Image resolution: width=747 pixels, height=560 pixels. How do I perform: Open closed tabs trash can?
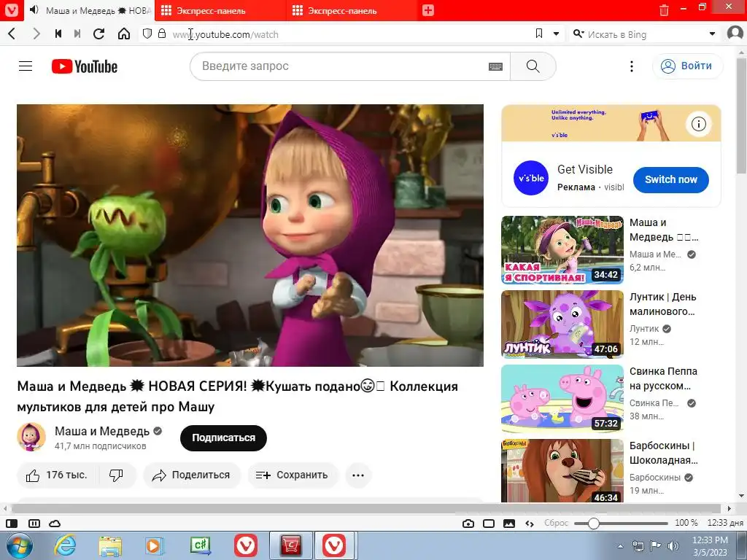pyautogui.click(x=664, y=10)
